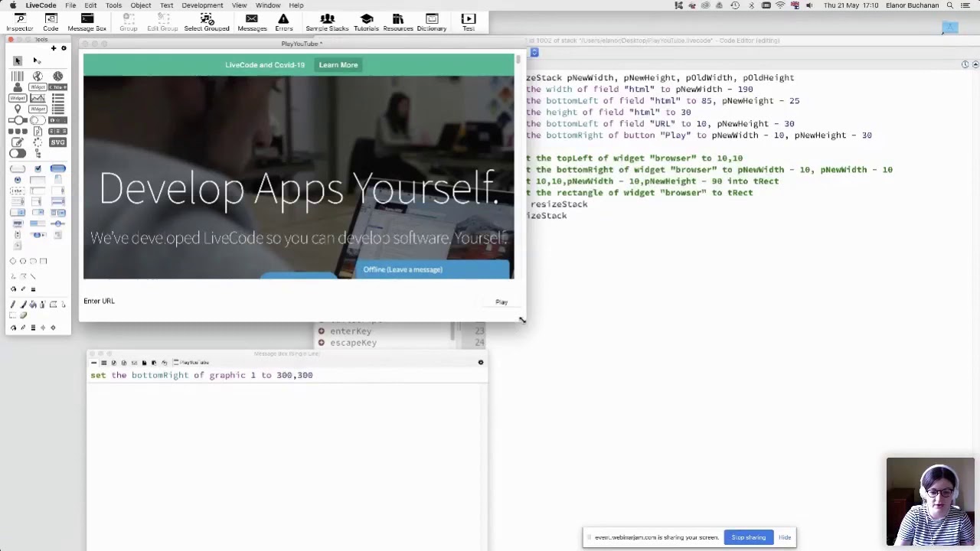980x551 pixels.
Task: Select the SVG widget in Tools palette
Action: tap(57, 142)
